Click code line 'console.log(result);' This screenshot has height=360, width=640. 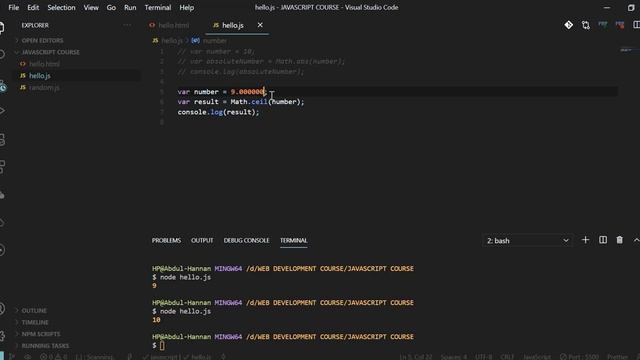[x=218, y=112]
